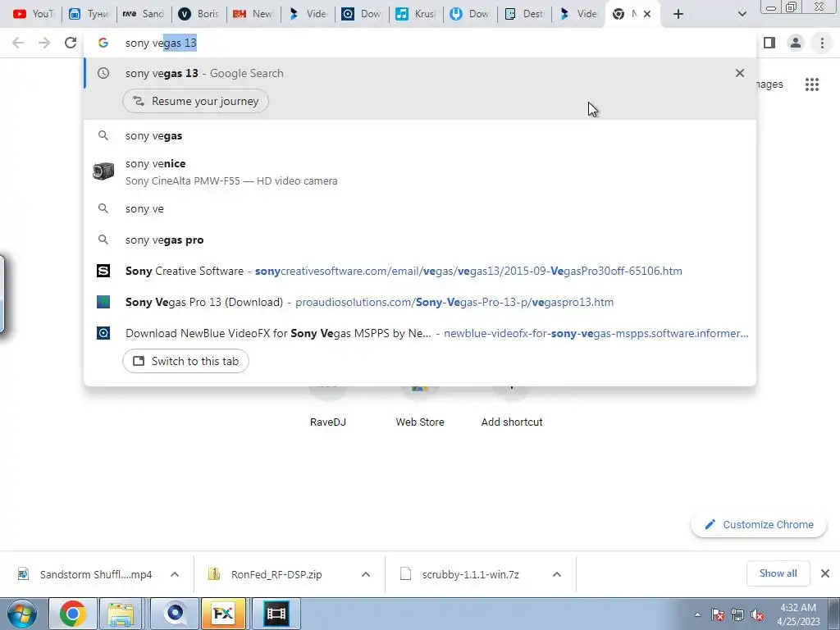The image size is (840, 630).
Task: Click network tray icon
Action: (x=737, y=614)
